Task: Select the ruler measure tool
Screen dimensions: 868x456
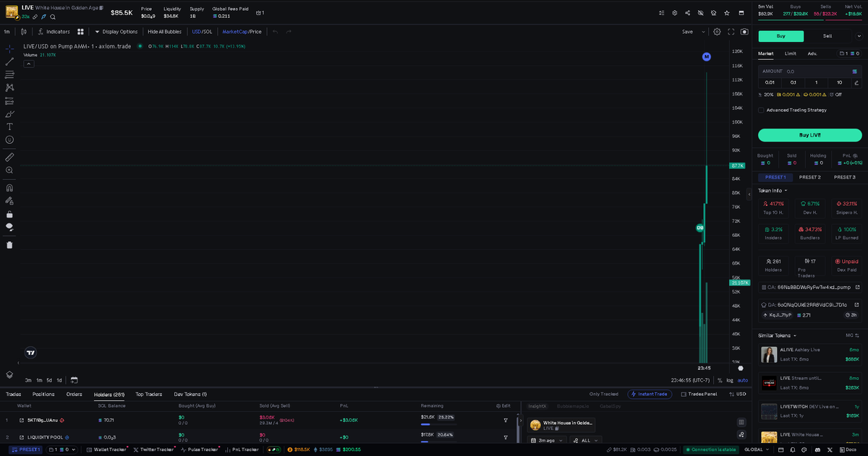Action: (9, 157)
